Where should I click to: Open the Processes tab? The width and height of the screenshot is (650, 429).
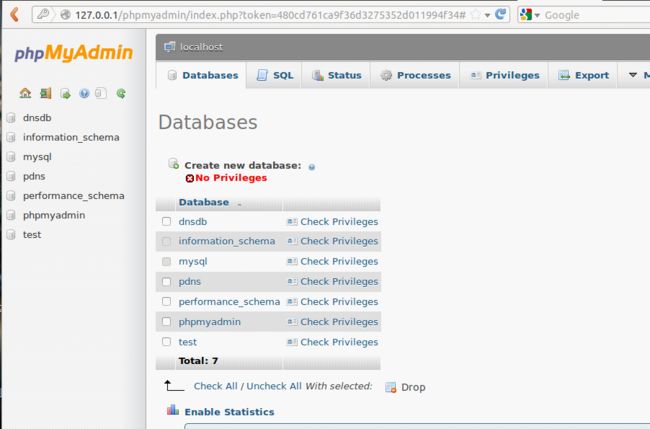click(x=415, y=75)
